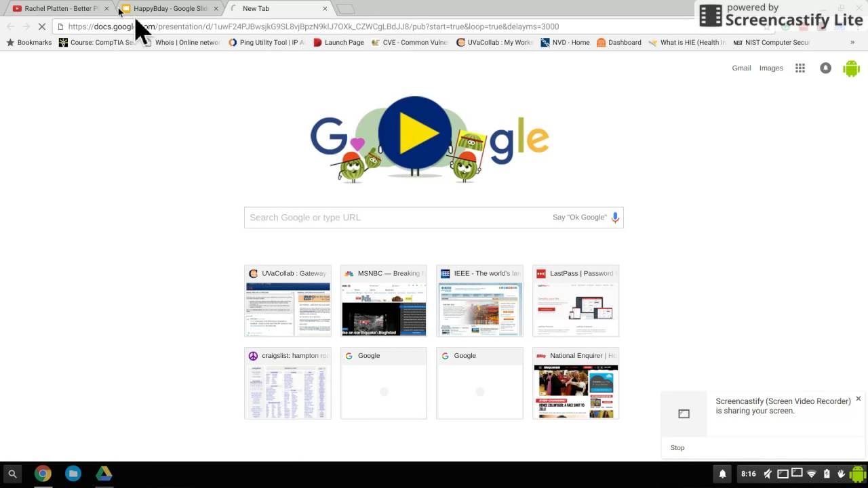Click the muted volume icon in tray
Screen dimensions: 868x488
point(768,474)
